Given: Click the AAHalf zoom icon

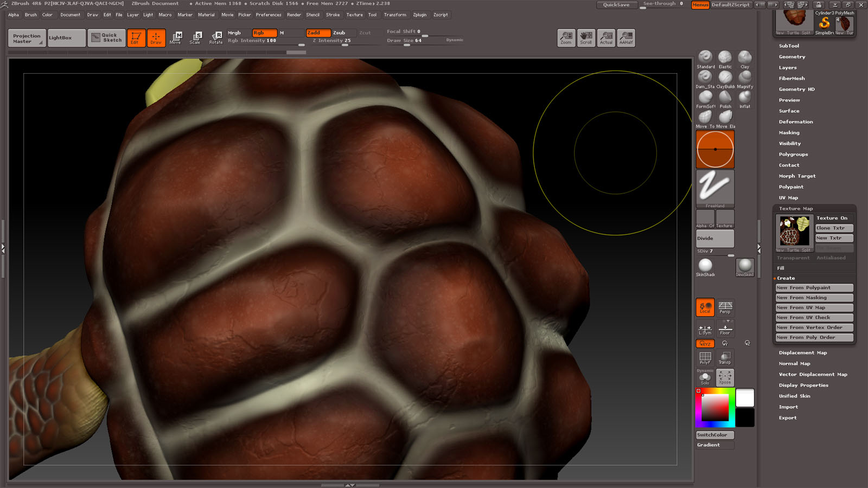Looking at the screenshot, I should (x=626, y=37).
